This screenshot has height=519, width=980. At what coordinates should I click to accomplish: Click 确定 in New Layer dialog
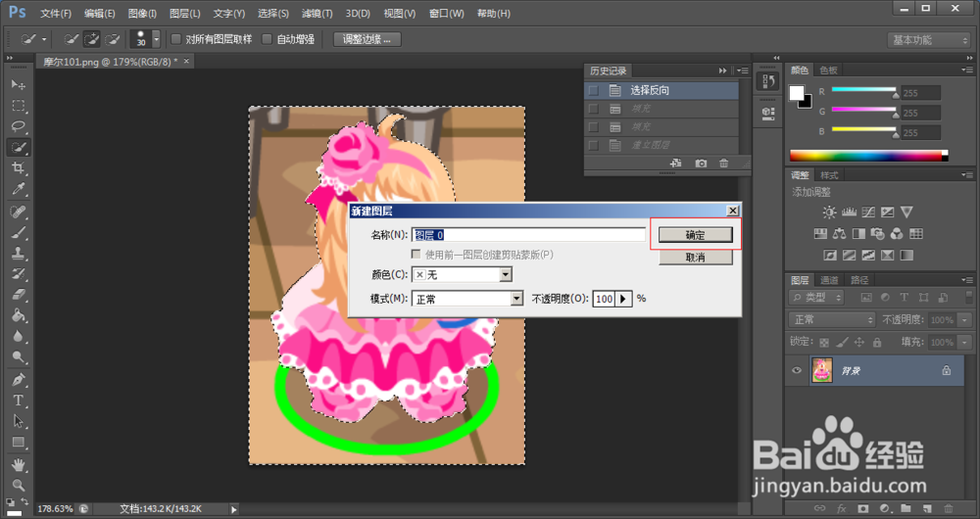tap(696, 235)
